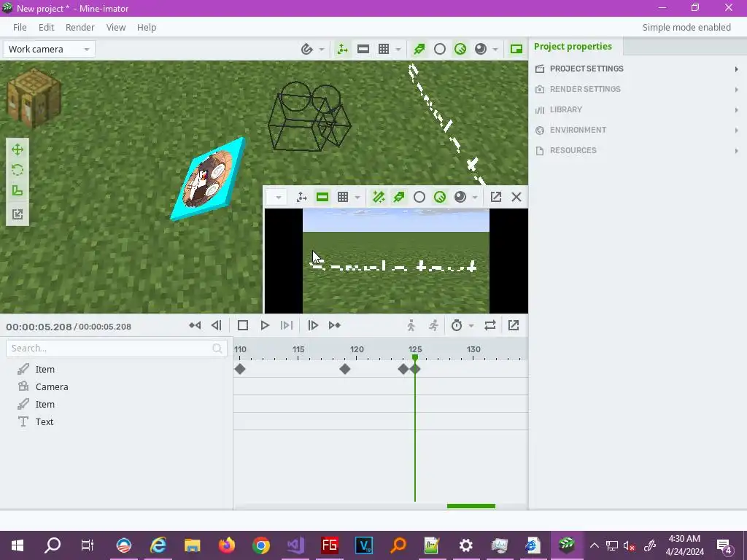Click the play-in-region button

pyautogui.click(x=286, y=325)
